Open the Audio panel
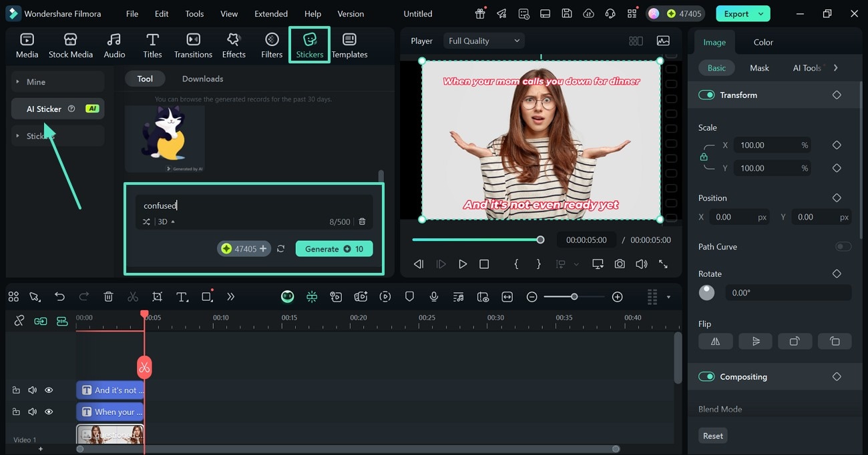This screenshot has height=455, width=868. (x=114, y=45)
